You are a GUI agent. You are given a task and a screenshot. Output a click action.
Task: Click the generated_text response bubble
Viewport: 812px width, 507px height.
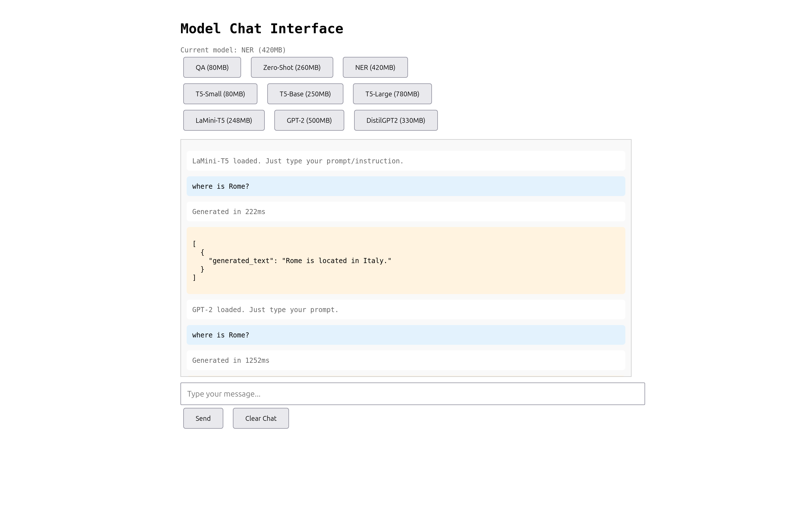point(406,261)
